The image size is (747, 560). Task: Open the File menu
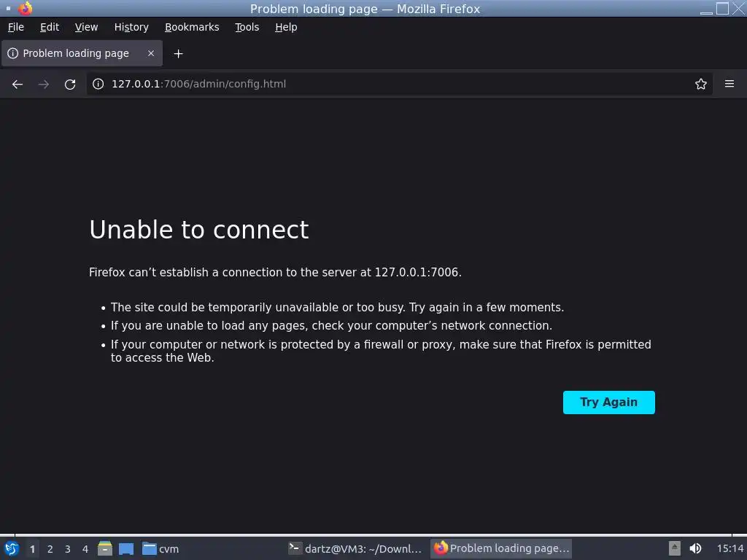pos(16,27)
